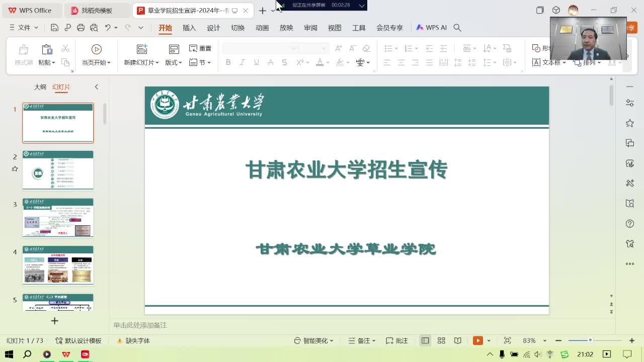The height and width of the screenshot is (362, 644).
Task: Save the presentation via floppy icon
Action: 55,28
